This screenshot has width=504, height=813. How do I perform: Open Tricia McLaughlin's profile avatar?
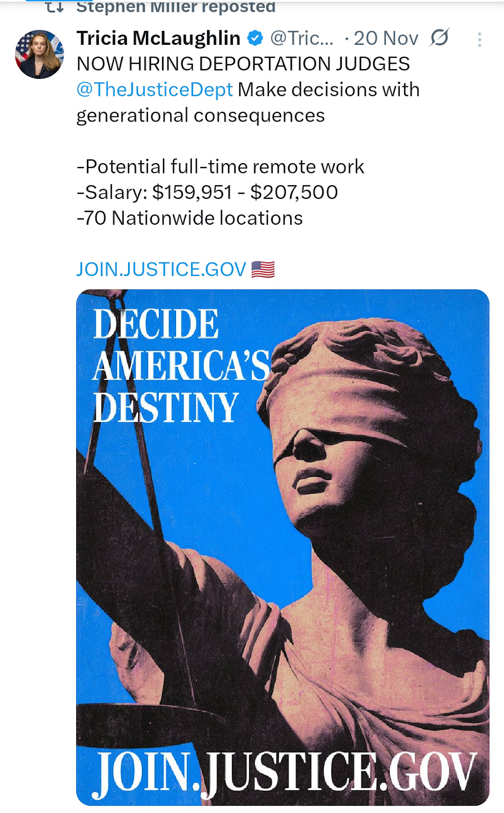point(39,54)
